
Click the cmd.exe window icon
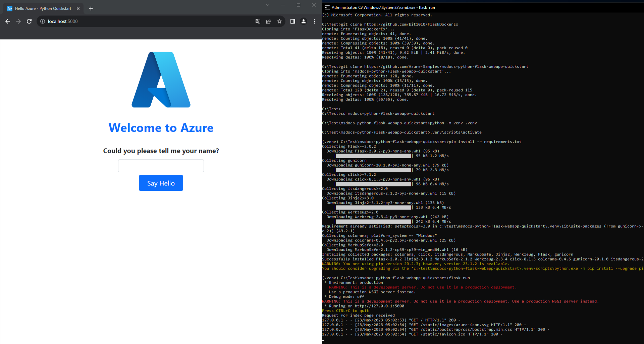pos(327,7)
